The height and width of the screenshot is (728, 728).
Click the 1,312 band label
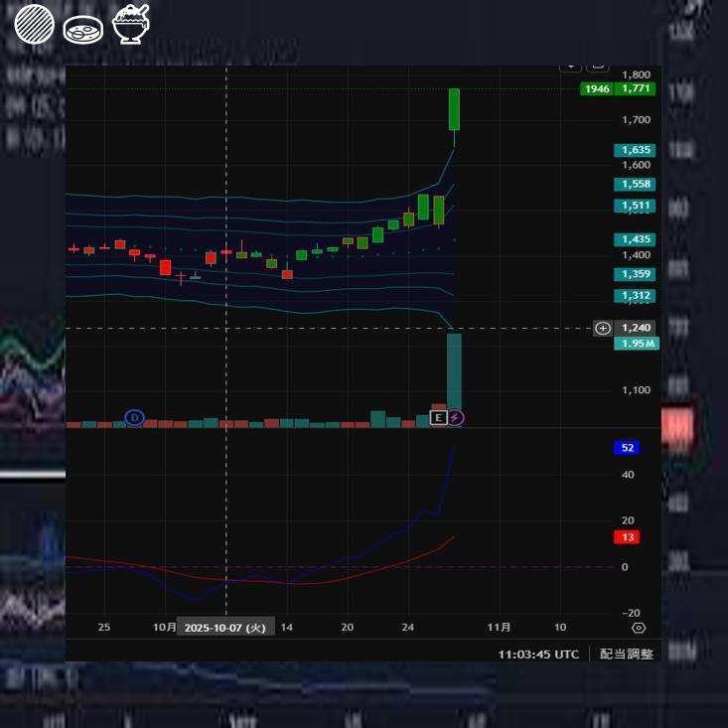(x=636, y=296)
